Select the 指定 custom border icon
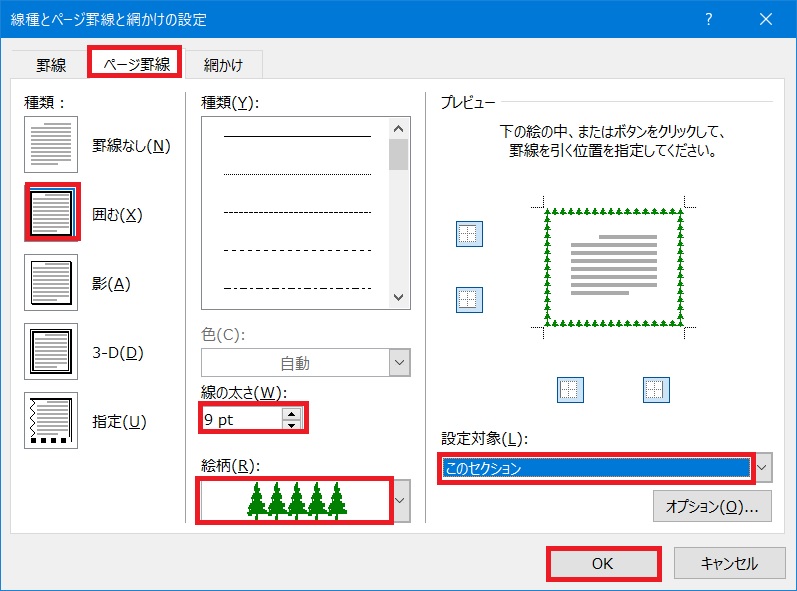This screenshot has width=797, height=591. (x=51, y=420)
